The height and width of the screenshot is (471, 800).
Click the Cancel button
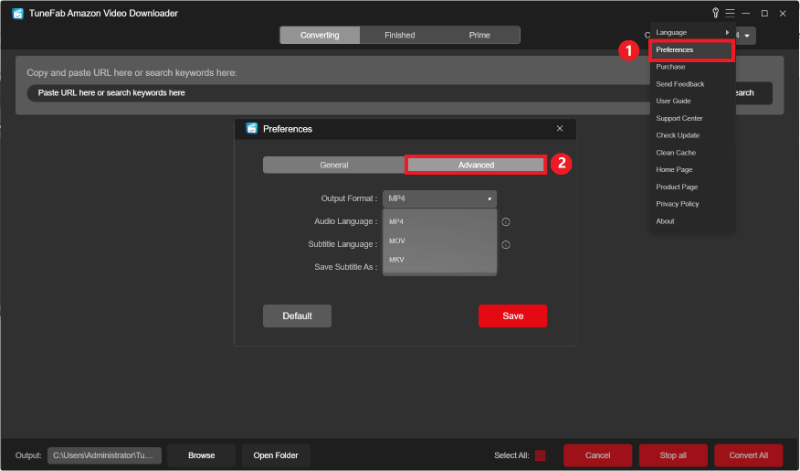point(597,455)
